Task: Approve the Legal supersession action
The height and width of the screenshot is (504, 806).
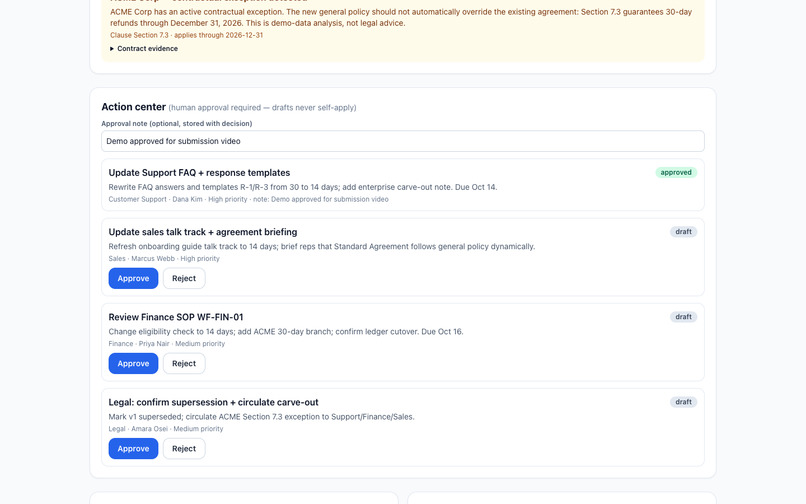Action: [x=133, y=448]
